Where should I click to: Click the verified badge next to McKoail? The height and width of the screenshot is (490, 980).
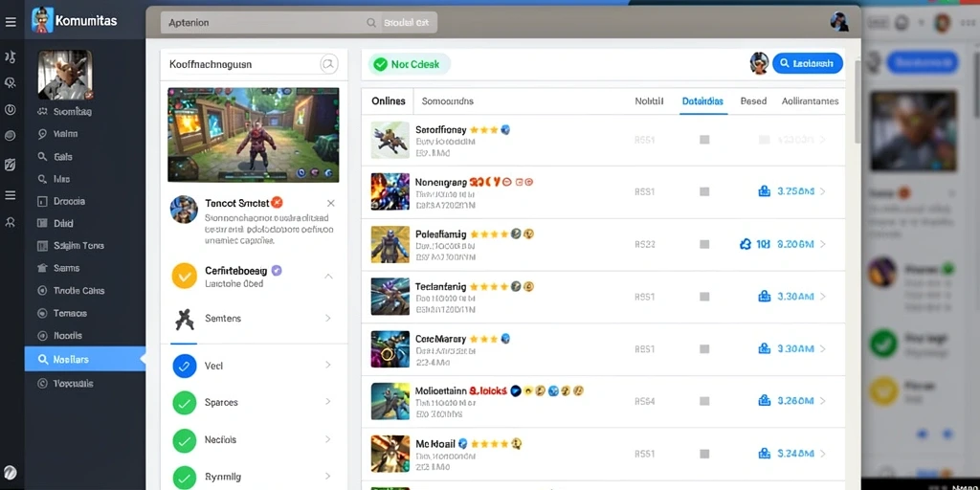click(x=462, y=443)
